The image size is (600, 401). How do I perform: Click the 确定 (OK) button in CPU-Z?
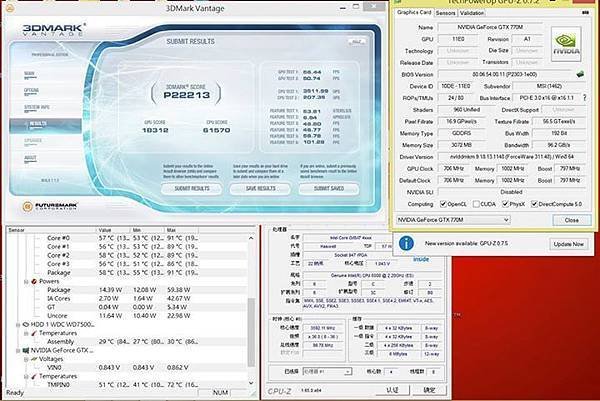[429, 390]
